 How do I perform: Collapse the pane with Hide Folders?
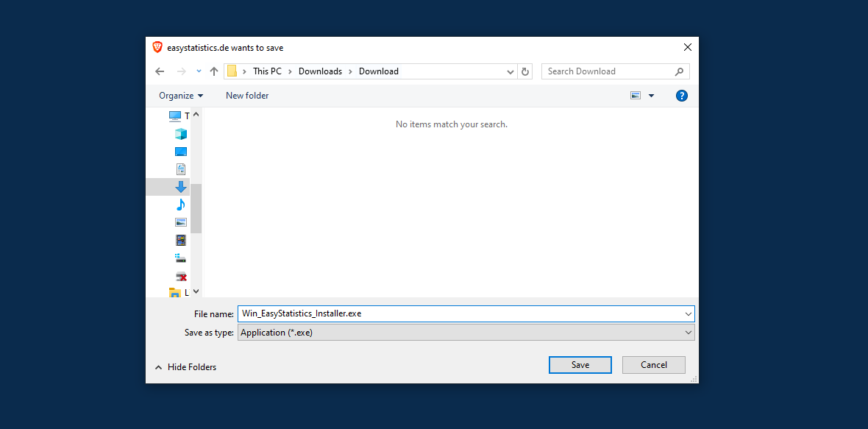pyautogui.click(x=185, y=367)
